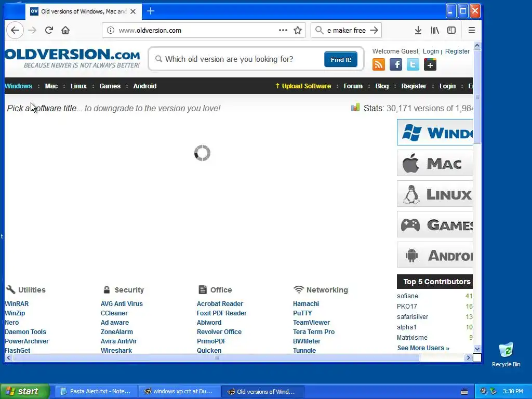Click the vertical scrollbar up arrow
The width and height of the screenshot is (532, 399).
click(477, 46)
